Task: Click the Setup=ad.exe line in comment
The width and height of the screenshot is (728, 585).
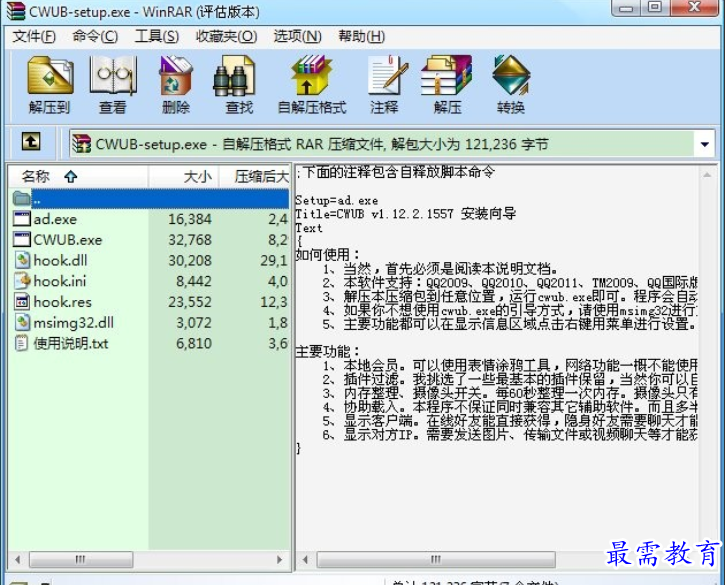Action: (x=337, y=201)
